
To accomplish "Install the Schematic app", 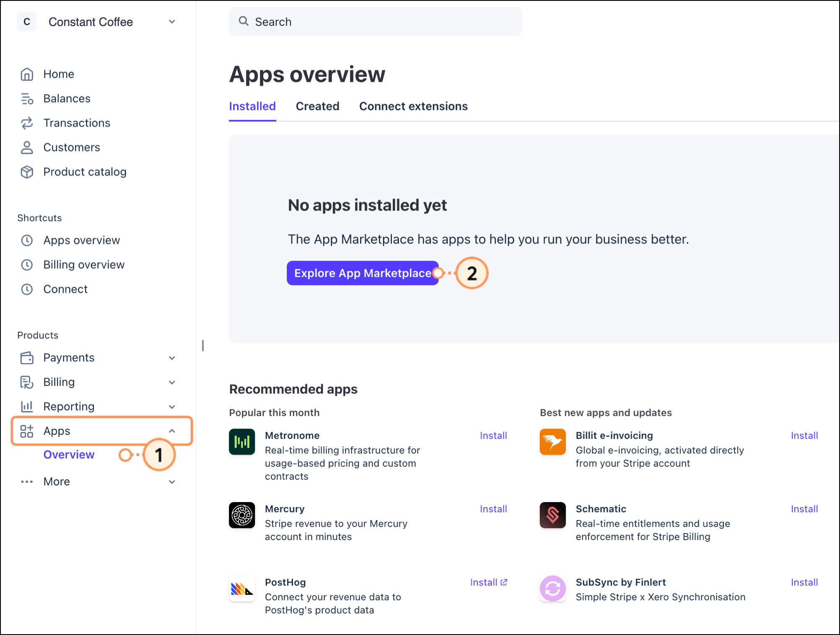I will (x=804, y=509).
